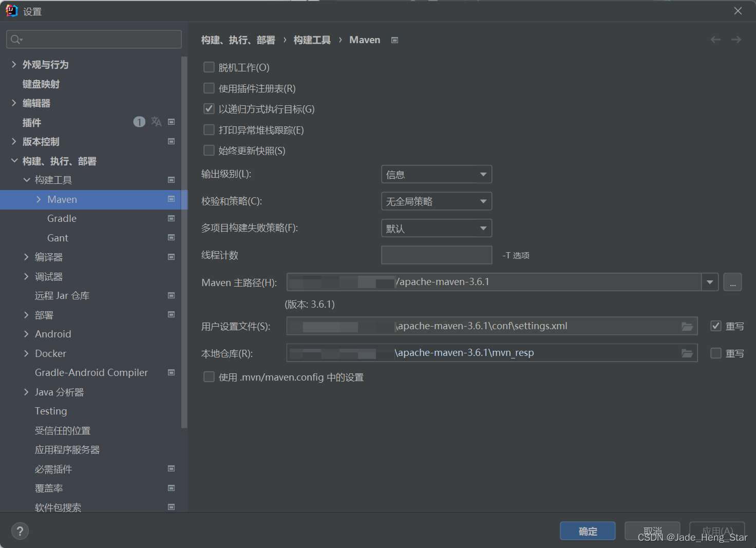Screen dimensions: 756x548
Task: Click the project-level icon on 插件 row
Action: click(172, 122)
